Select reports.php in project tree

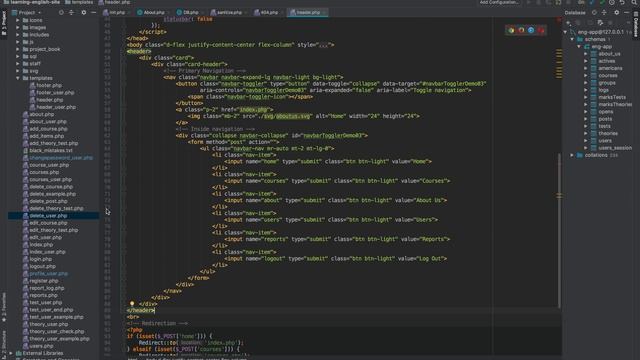pyautogui.click(x=43, y=295)
